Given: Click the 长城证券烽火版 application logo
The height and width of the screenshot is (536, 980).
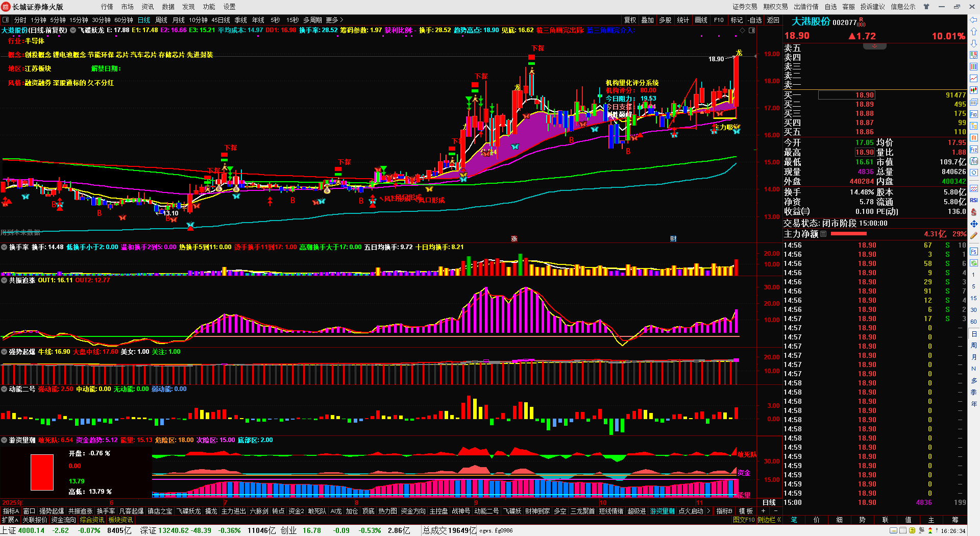Looking at the screenshot, I should (x=6, y=7).
